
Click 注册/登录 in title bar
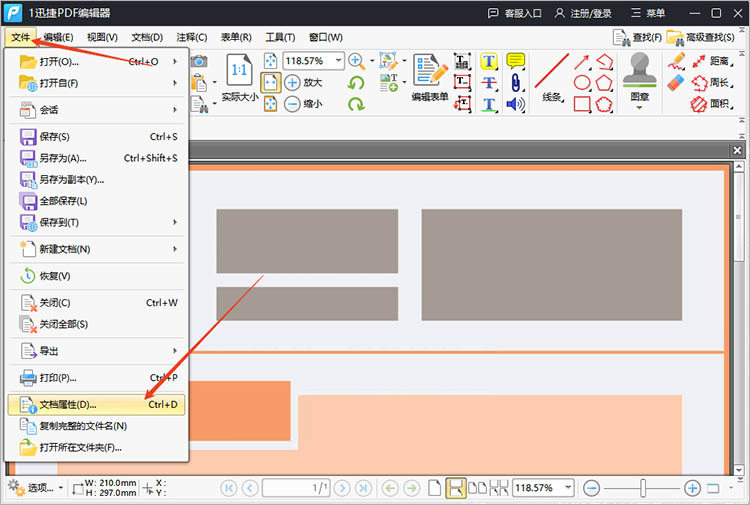[583, 13]
